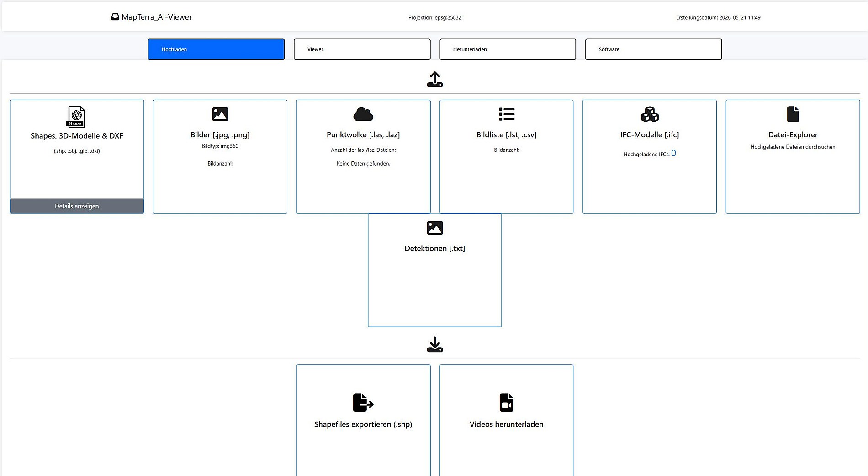Click the MapTerra_AI-Viewer title text
Image resolution: width=868 pixels, height=476 pixels.
pos(157,17)
